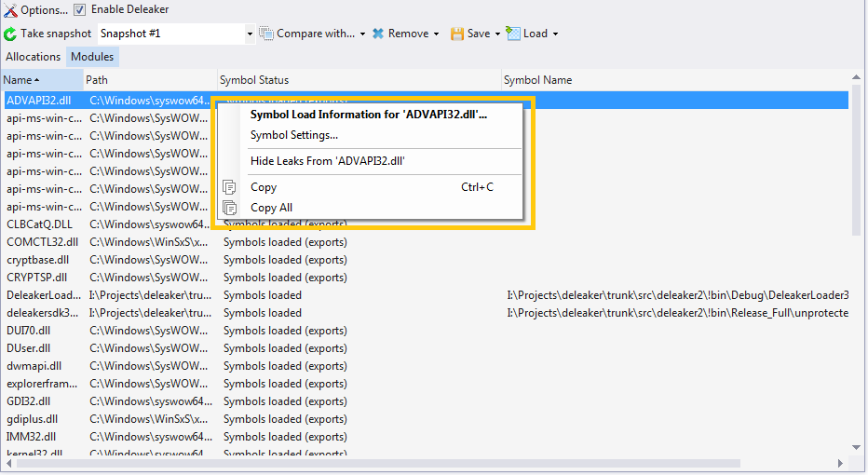Viewport: 868px width, 475px height.
Task: Select the explorerfram... module row
Action: click(x=425, y=384)
